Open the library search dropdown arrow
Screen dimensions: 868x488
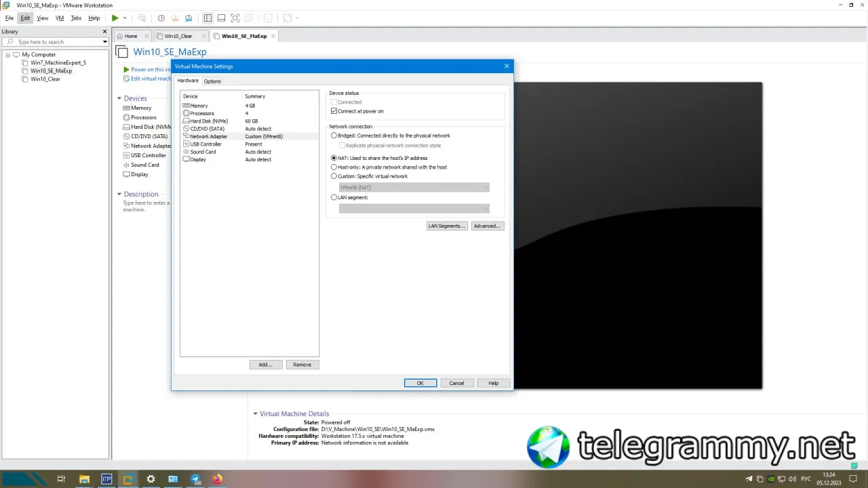(x=104, y=42)
